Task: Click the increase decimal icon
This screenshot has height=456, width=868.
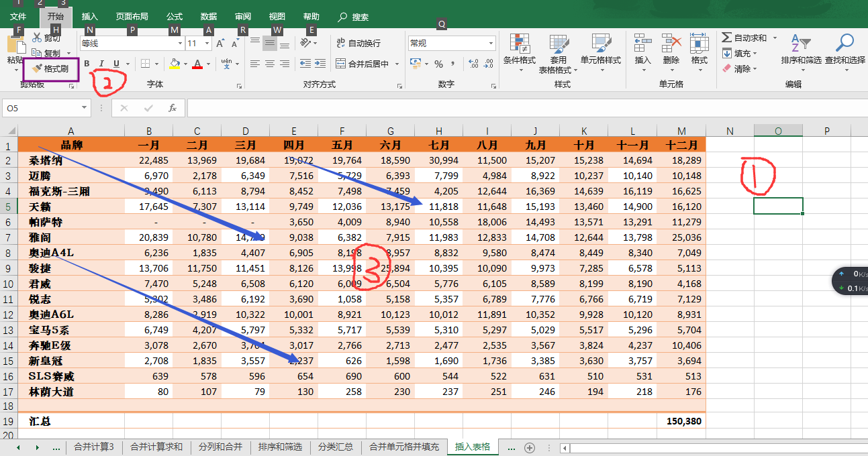Action: [x=473, y=64]
